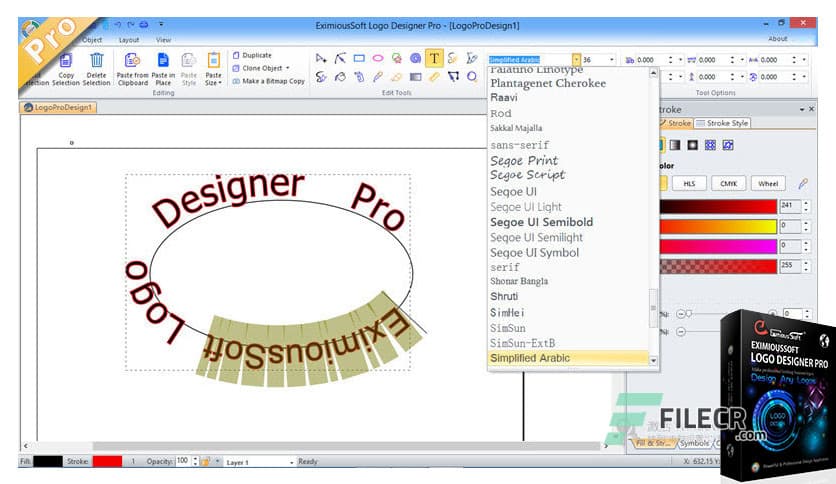Adjust the green channel yellow-orange slider
This screenshot has width=836, height=484.
[718, 227]
